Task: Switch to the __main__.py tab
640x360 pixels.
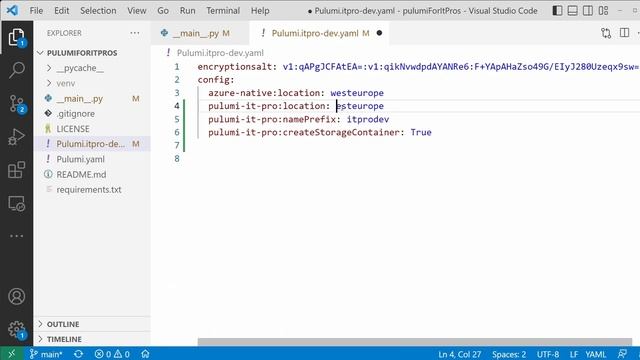Action: tap(200, 33)
